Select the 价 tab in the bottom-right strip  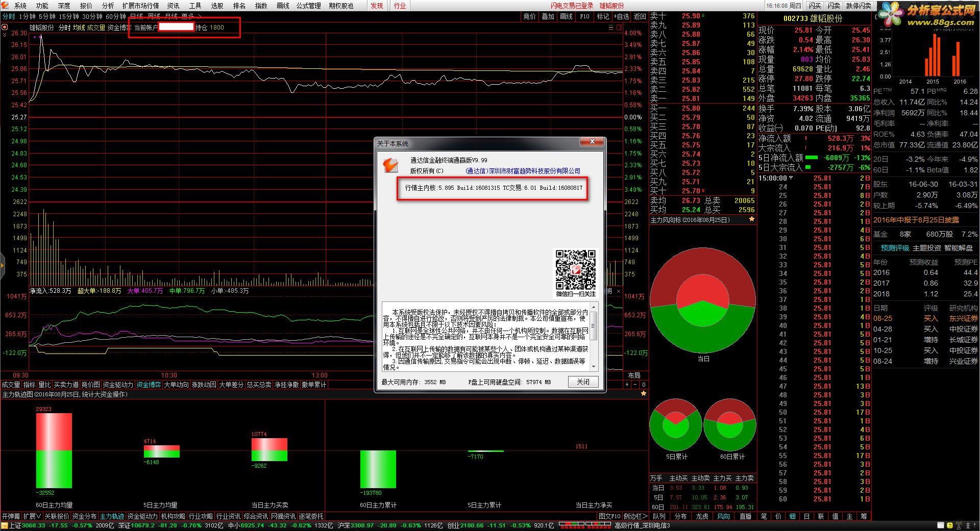tap(778, 517)
